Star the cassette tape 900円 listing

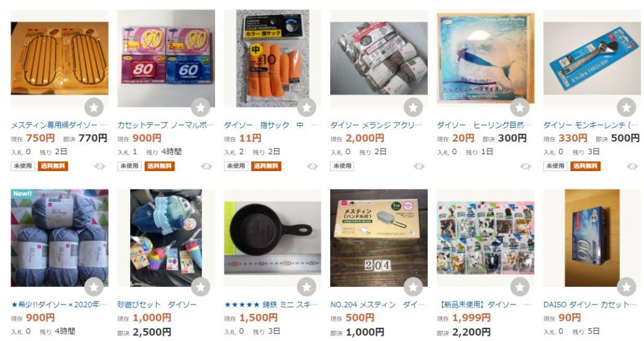(201, 108)
